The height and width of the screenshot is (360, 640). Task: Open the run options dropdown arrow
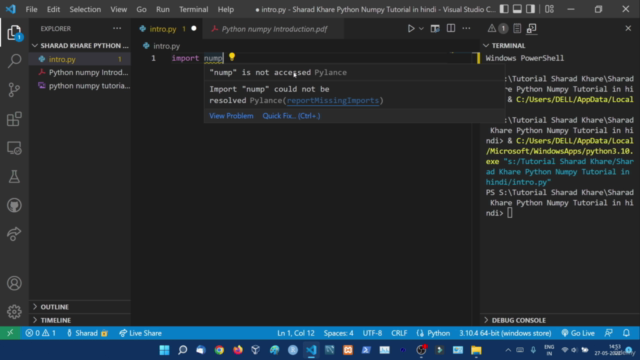[421, 29]
